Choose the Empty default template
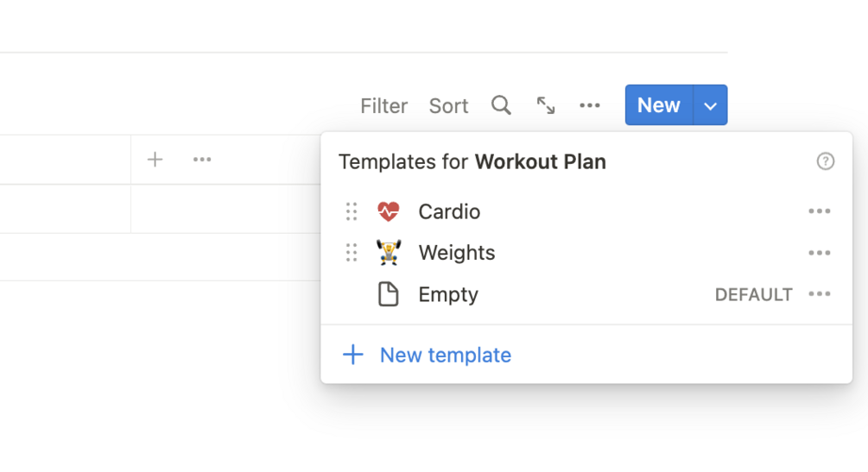Viewport: 868px width, 472px height. [448, 294]
